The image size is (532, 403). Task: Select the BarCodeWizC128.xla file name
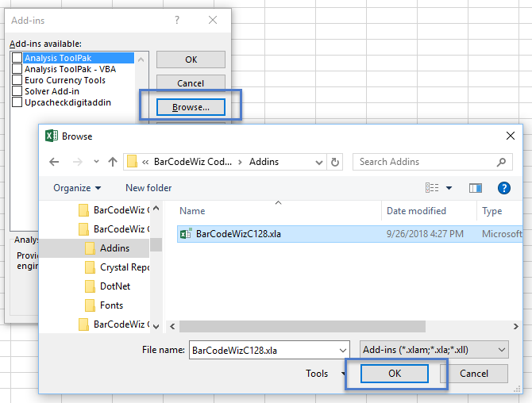pos(238,234)
